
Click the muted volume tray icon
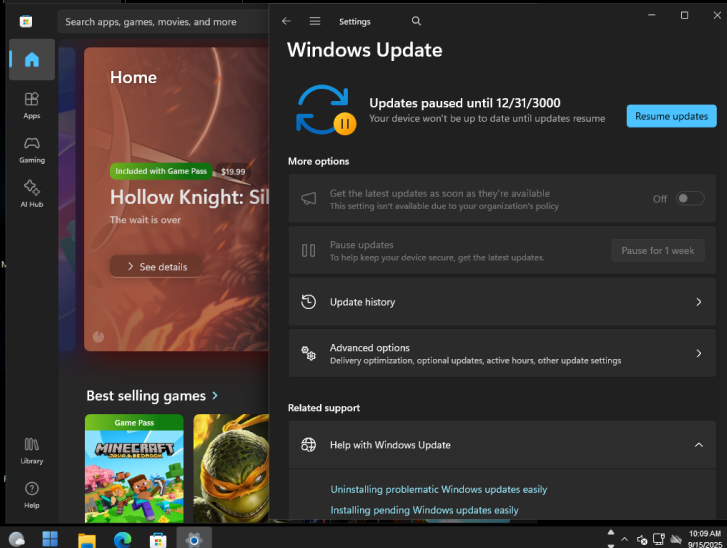click(642, 540)
